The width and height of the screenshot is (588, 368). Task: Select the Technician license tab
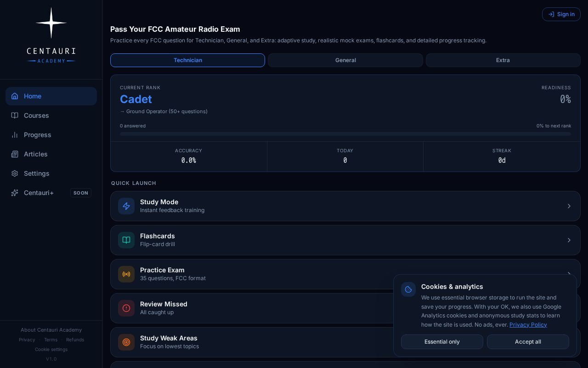[187, 60]
